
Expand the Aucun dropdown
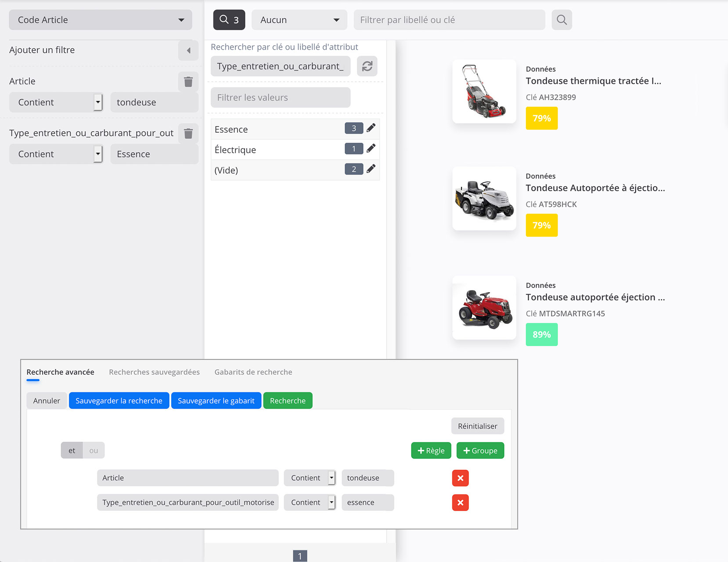(299, 20)
